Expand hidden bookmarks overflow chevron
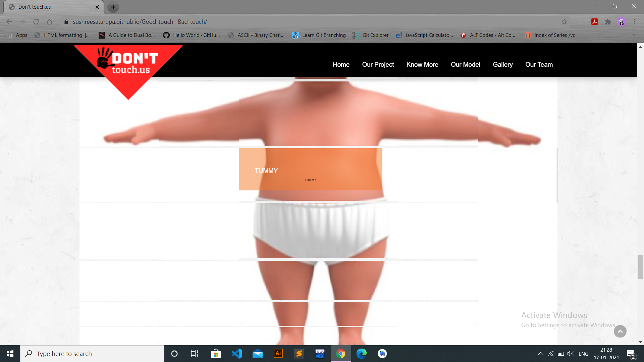This screenshot has width=644, height=362. (x=634, y=35)
